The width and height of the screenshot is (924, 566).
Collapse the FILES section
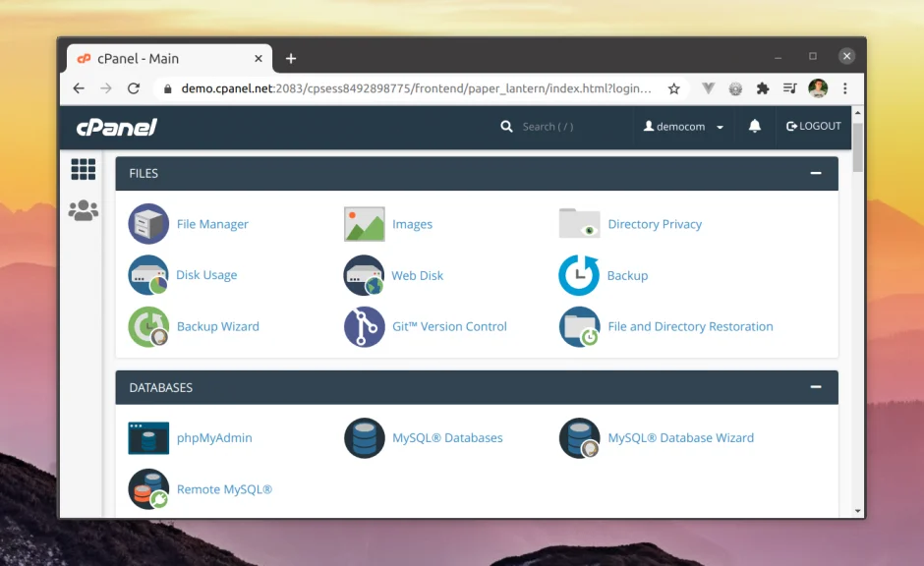click(x=816, y=173)
